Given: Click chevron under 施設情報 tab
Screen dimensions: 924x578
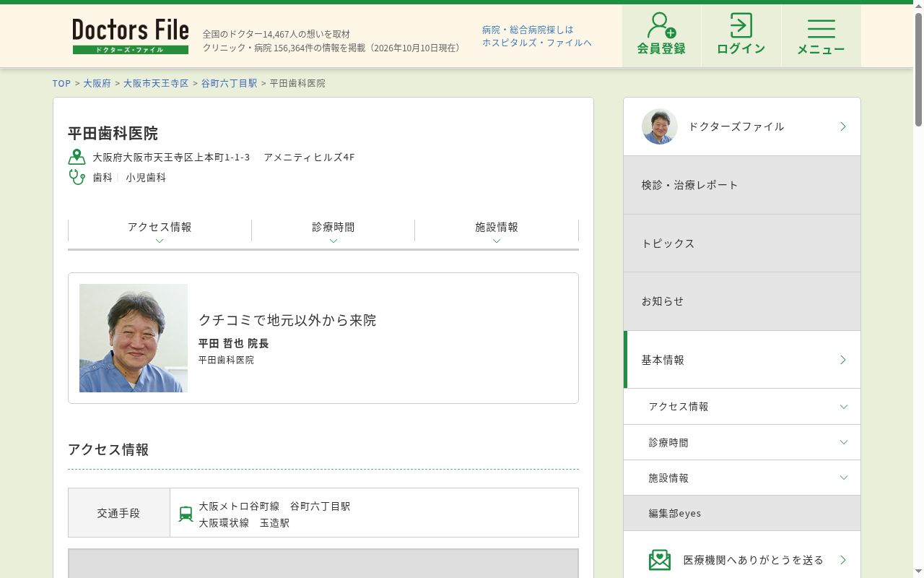Looking at the screenshot, I should pyautogui.click(x=497, y=241).
